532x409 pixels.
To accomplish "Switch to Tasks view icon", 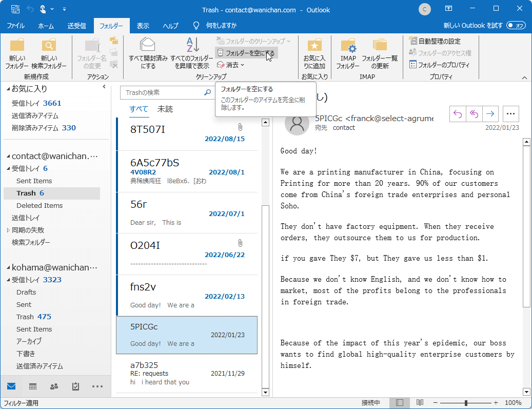I will click(75, 386).
